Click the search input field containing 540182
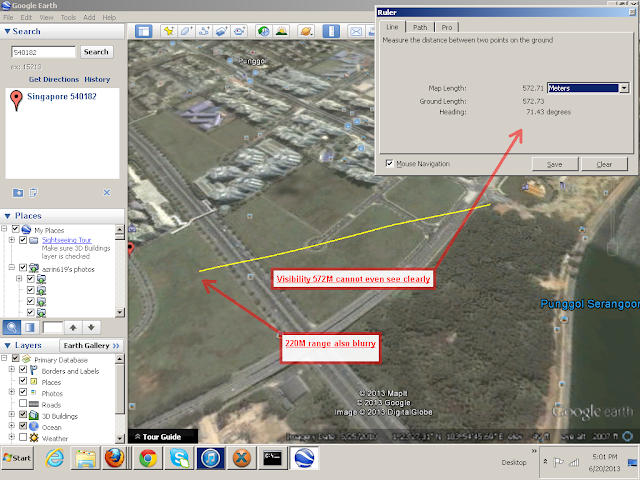 tap(43, 52)
